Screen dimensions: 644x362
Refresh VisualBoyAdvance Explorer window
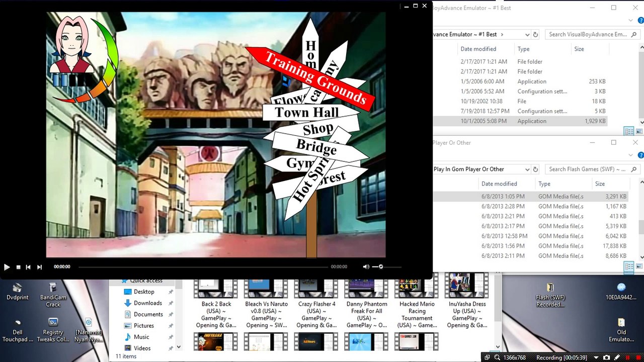(535, 35)
